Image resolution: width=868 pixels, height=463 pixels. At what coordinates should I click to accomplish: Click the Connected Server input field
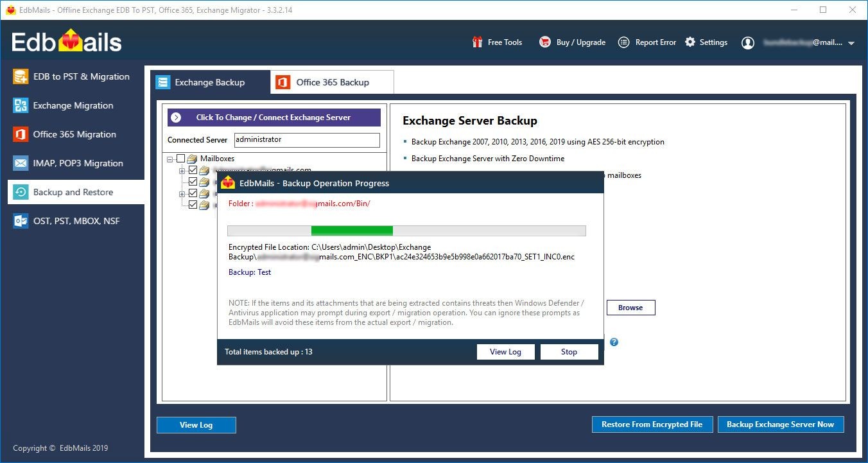point(306,139)
